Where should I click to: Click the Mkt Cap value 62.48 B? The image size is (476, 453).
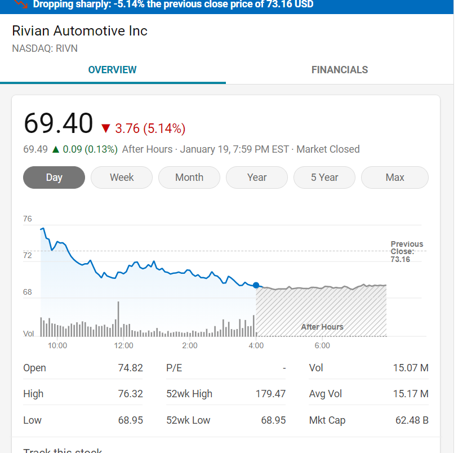(410, 420)
